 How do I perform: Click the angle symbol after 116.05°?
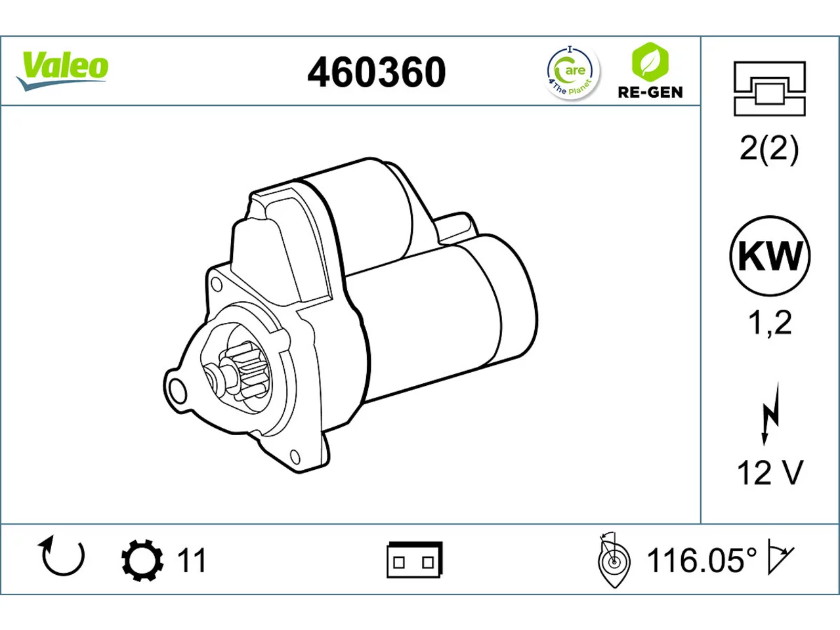coord(780,560)
